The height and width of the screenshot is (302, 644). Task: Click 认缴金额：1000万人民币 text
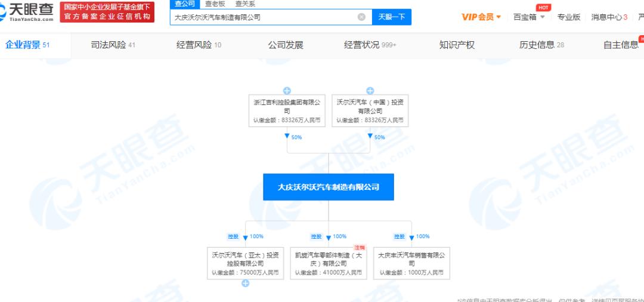coord(411,272)
